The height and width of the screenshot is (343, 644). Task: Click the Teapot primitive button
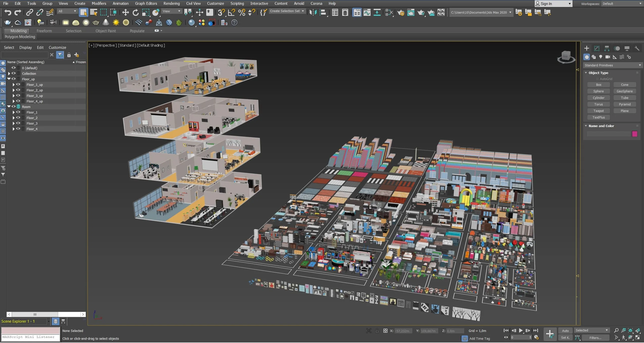(598, 111)
